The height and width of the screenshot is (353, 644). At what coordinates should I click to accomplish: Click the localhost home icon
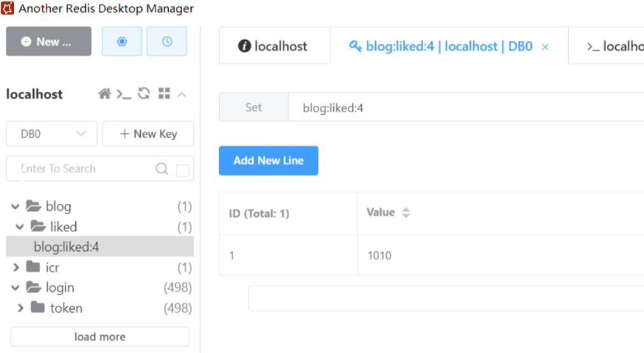tap(104, 94)
